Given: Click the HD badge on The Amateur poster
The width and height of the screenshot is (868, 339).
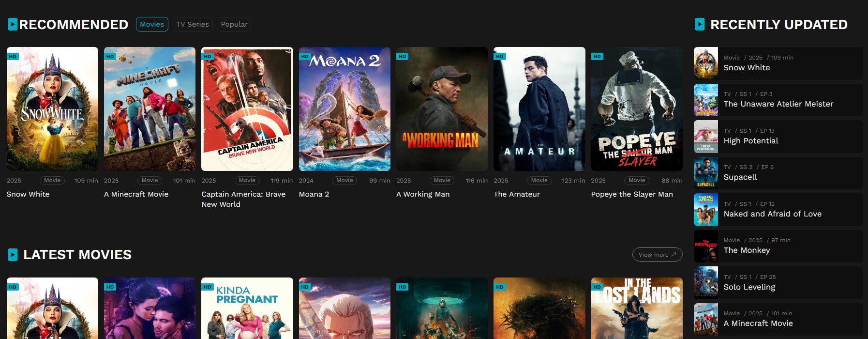Looking at the screenshot, I should (x=499, y=56).
